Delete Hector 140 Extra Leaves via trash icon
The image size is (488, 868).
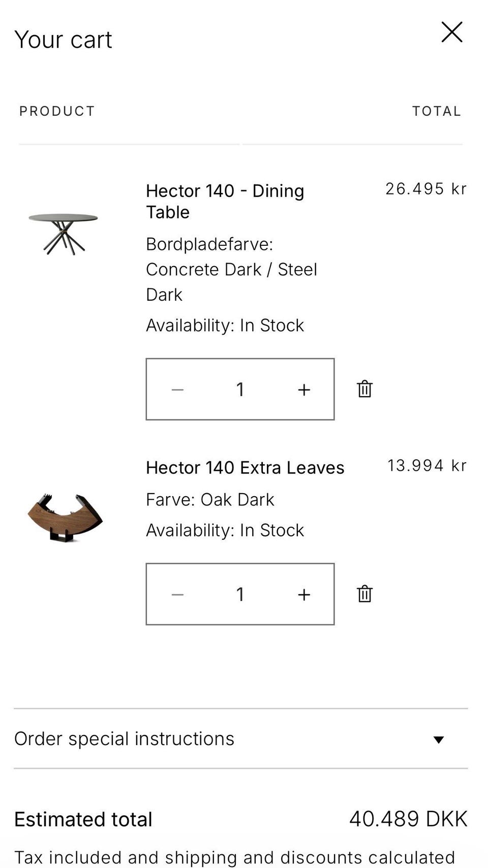pyautogui.click(x=364, y=594)
